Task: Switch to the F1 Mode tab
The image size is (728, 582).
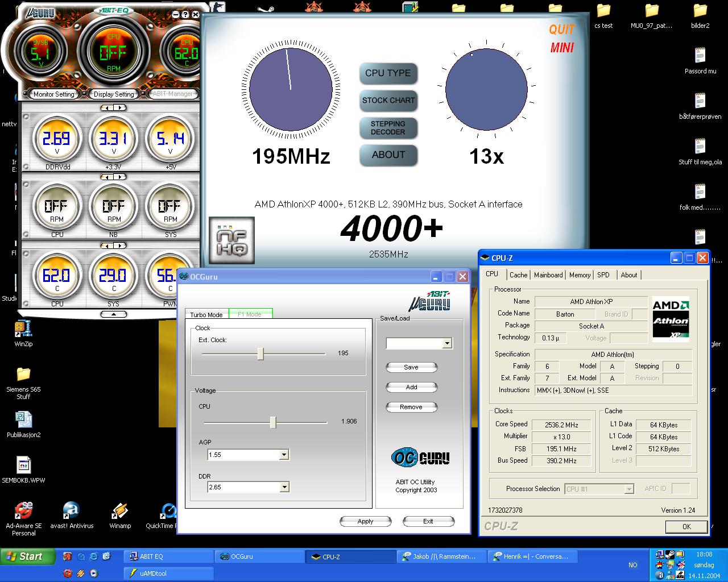Action: click(x=250, y=314)
